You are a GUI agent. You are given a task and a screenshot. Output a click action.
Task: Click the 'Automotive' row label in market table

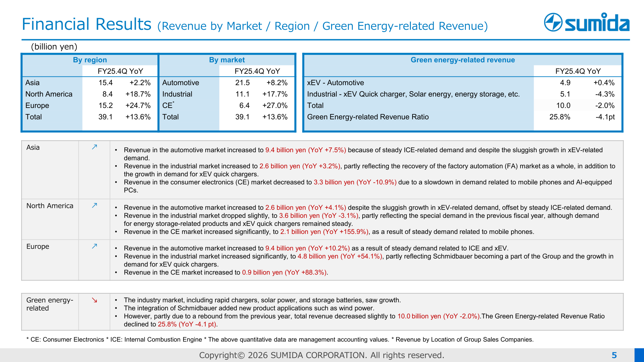pos(181,83)
